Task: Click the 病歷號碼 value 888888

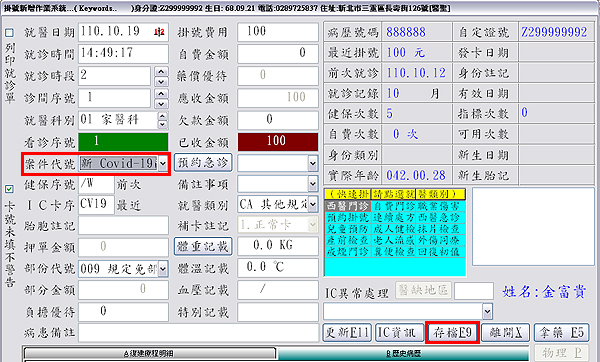Action: 406,32
